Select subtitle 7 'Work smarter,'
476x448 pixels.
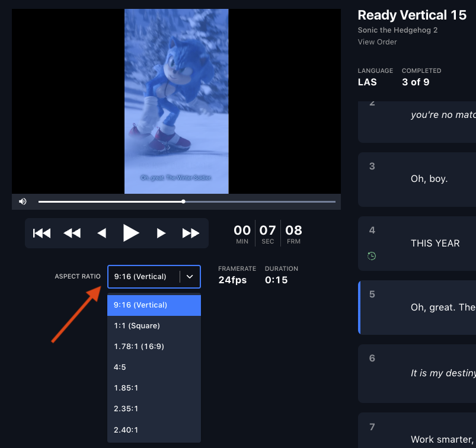tap(417, 430)
